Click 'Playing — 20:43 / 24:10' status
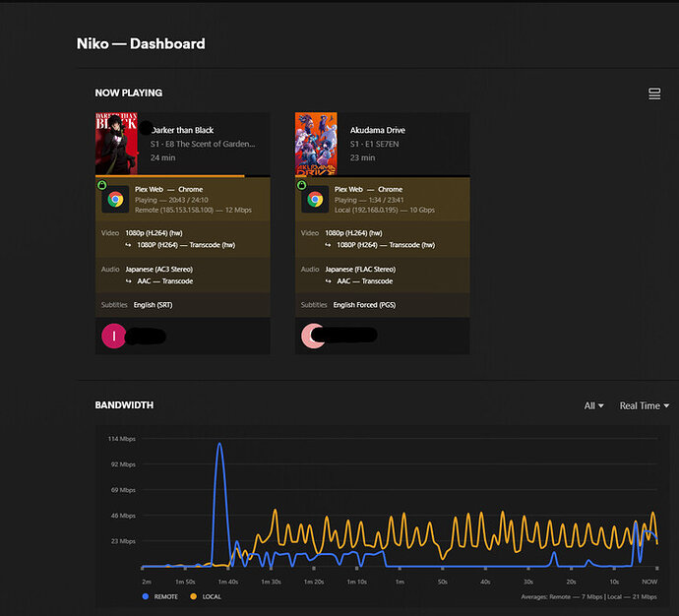This screenshot has height=616, width=679. [x=171, y=200]
